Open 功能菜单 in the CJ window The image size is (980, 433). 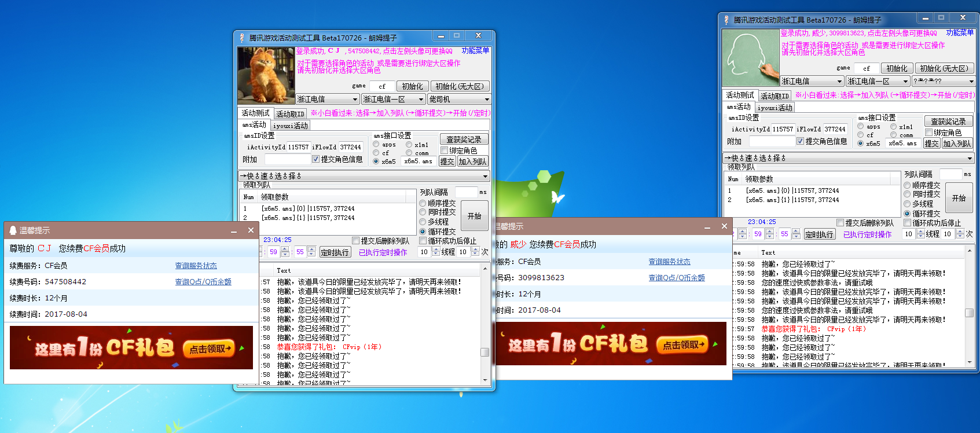(475, 51)
